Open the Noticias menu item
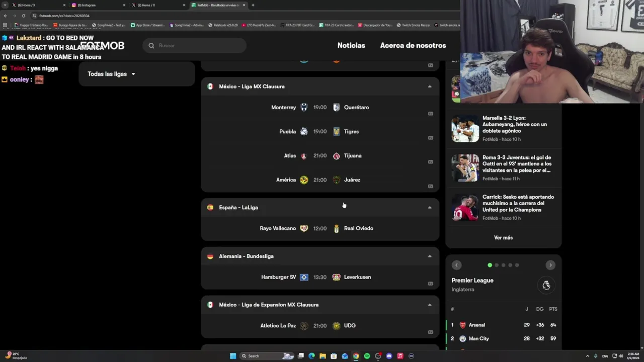 click(351, 45)
